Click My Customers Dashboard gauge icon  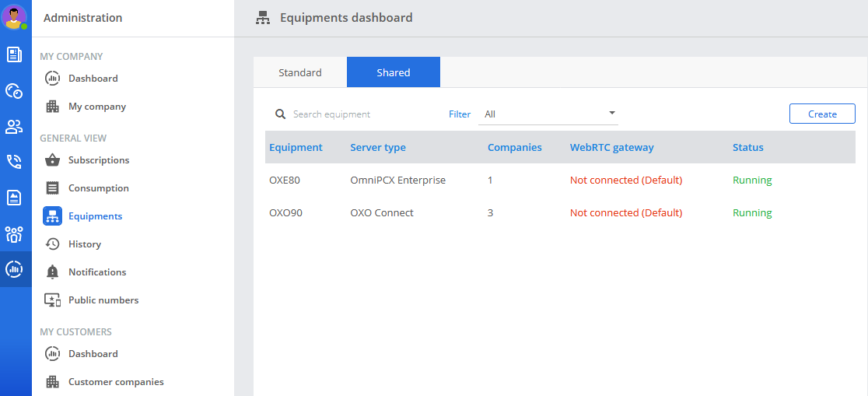point(53,353)
